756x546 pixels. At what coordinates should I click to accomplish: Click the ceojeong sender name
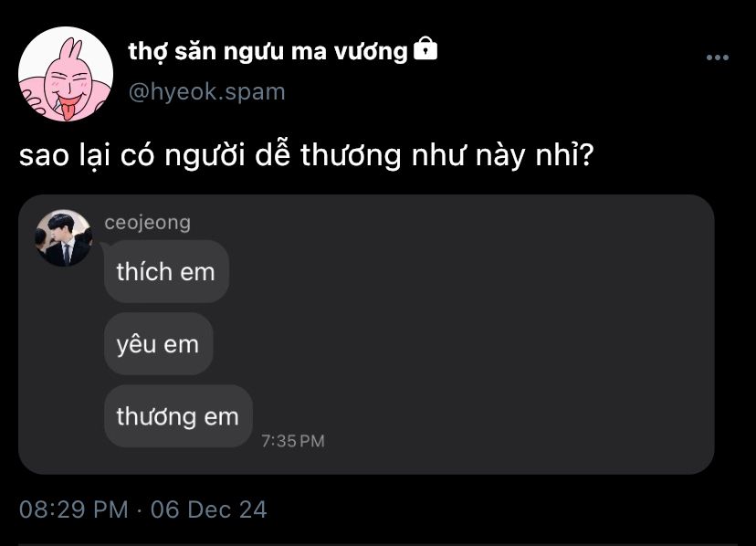click(148, 223)
